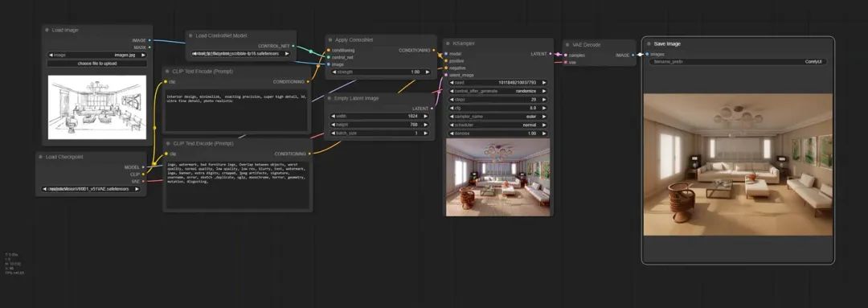The height and width of the screenshot is (308, 868).
Task: Click the sketch preview in Load Image
Action: pos(97,108)
